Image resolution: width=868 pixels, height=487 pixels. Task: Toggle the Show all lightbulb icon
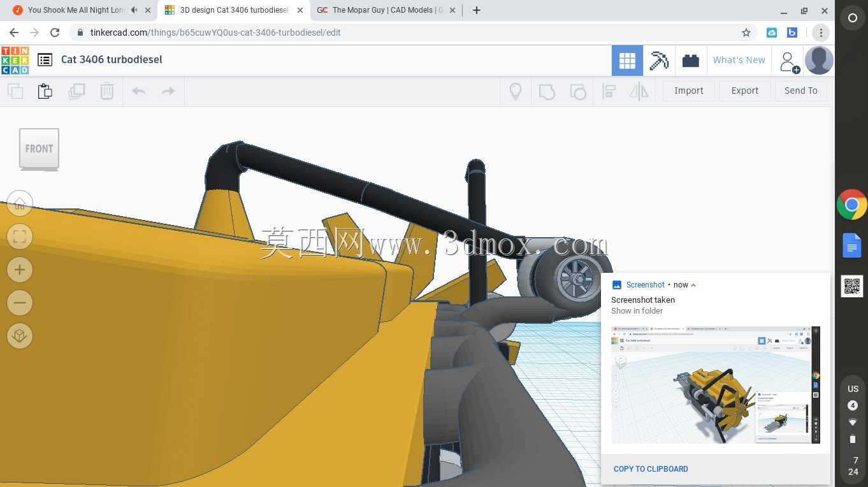(516, 91)
